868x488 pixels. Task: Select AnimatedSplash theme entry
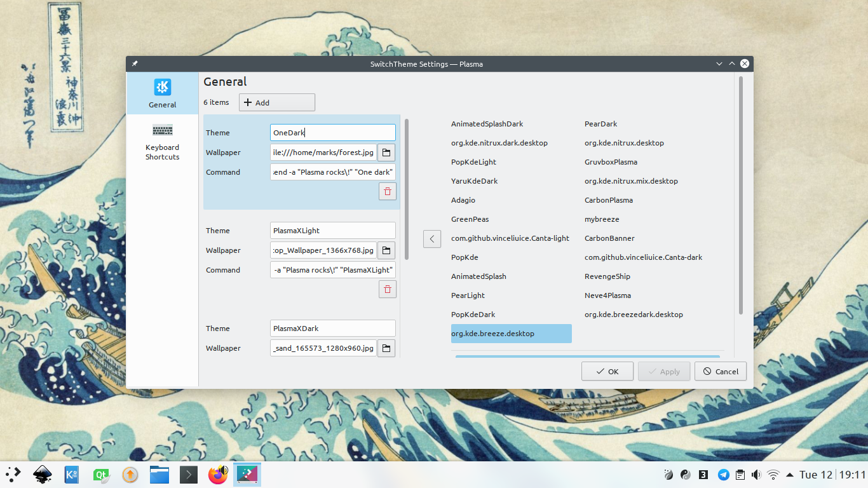[478, 276]
